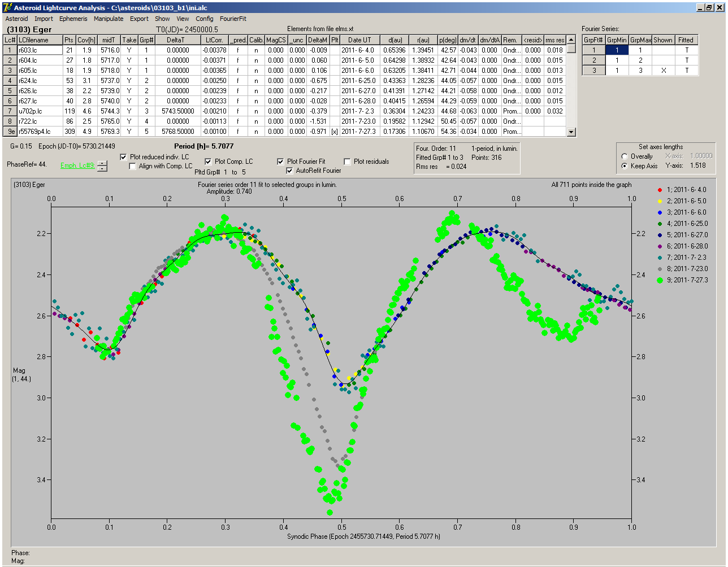Click the purple legend dot for 2011-6-28.0

tap(660, 246)
